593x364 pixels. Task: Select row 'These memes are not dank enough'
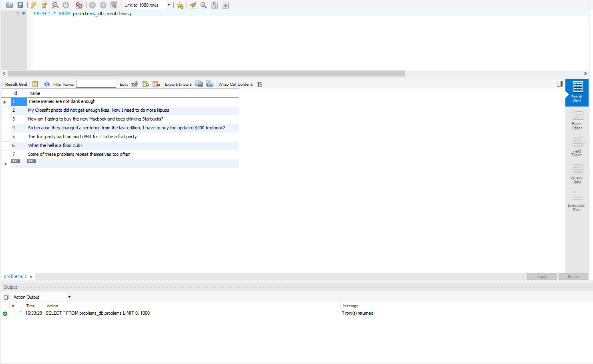(133, 102)
